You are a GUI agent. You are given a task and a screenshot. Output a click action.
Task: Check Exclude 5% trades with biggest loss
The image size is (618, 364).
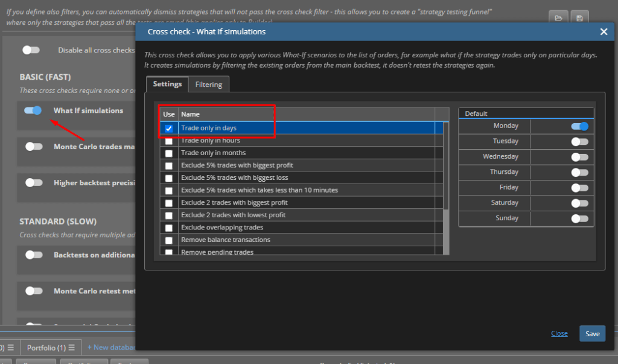(169, 178)
